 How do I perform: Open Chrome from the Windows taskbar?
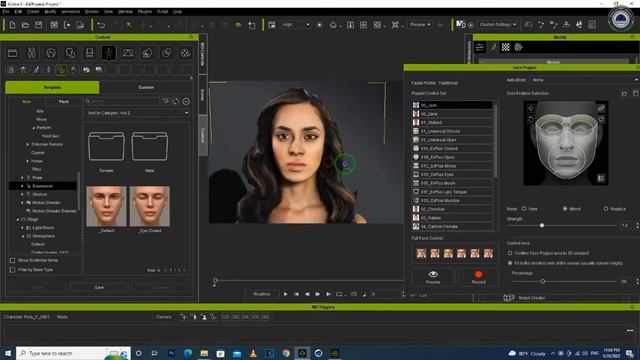(x=286, y=353)
